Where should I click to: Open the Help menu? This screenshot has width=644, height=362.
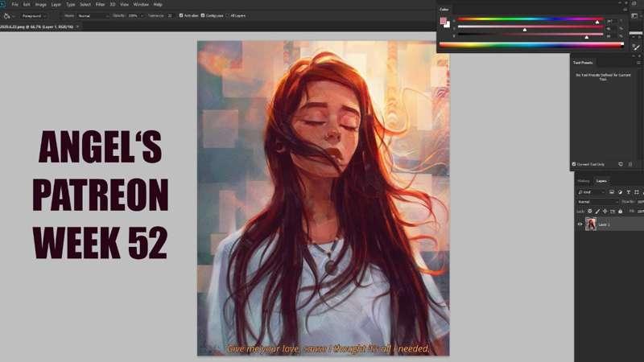click(x=158, y=5)
